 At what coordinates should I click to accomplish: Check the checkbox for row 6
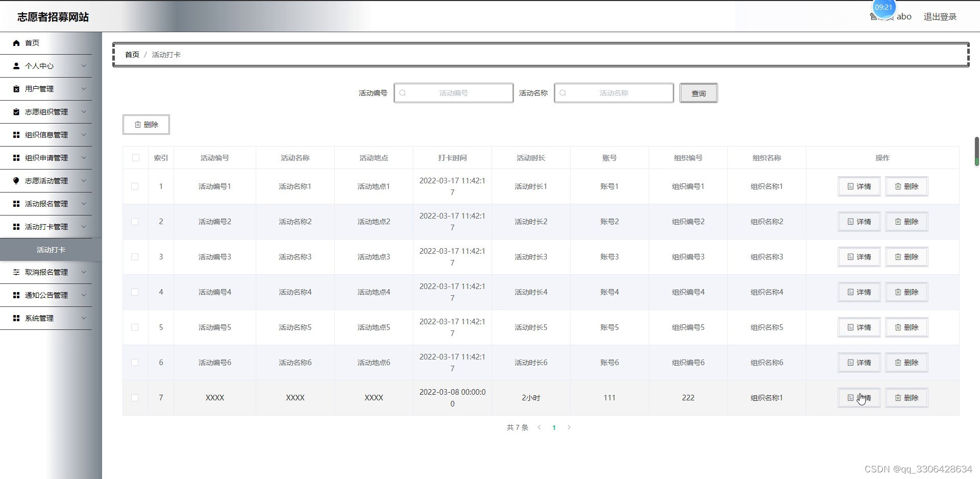[135, 363]
